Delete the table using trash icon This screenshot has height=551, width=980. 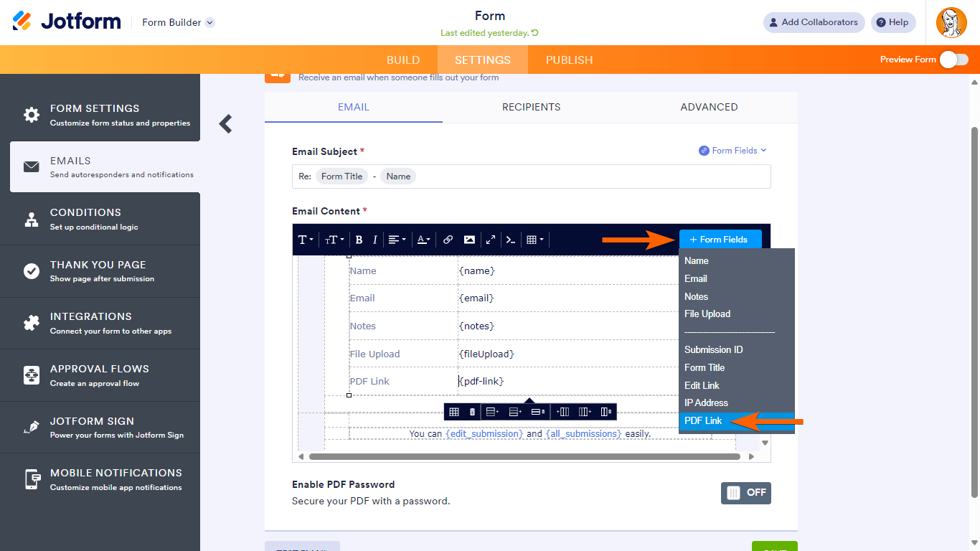click(472, 412)
